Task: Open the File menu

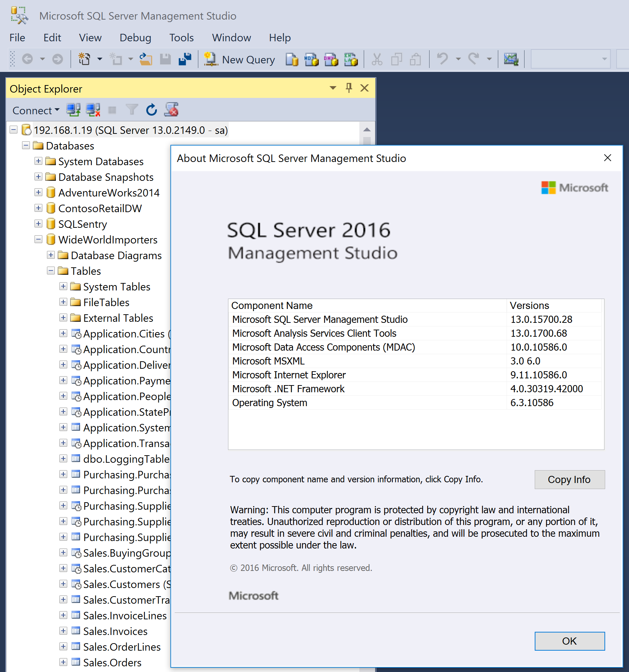Action: (x=17, y=37)
